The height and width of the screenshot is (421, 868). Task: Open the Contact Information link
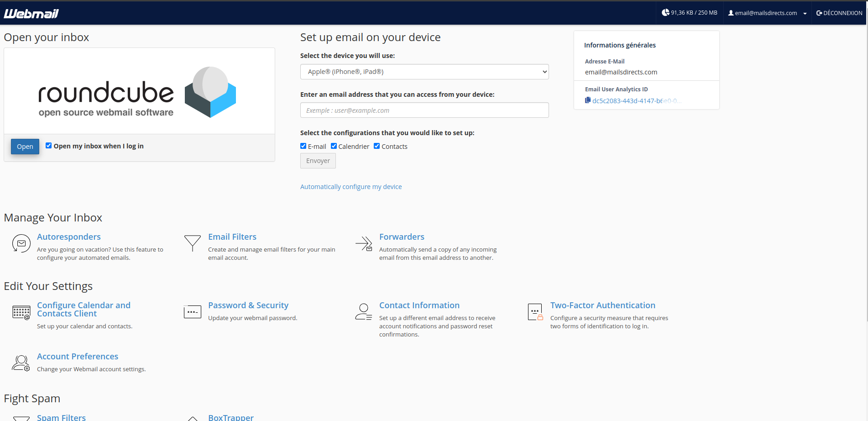pyautogui.click(x=419, y=305)
